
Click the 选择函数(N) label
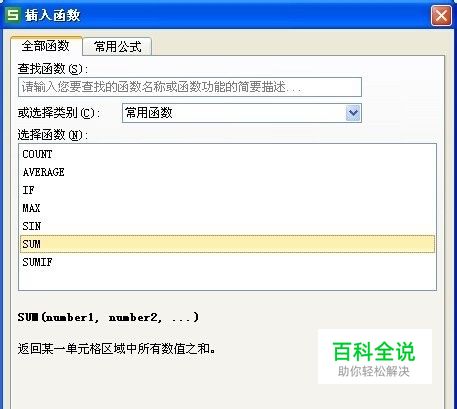tap(53, 135)
